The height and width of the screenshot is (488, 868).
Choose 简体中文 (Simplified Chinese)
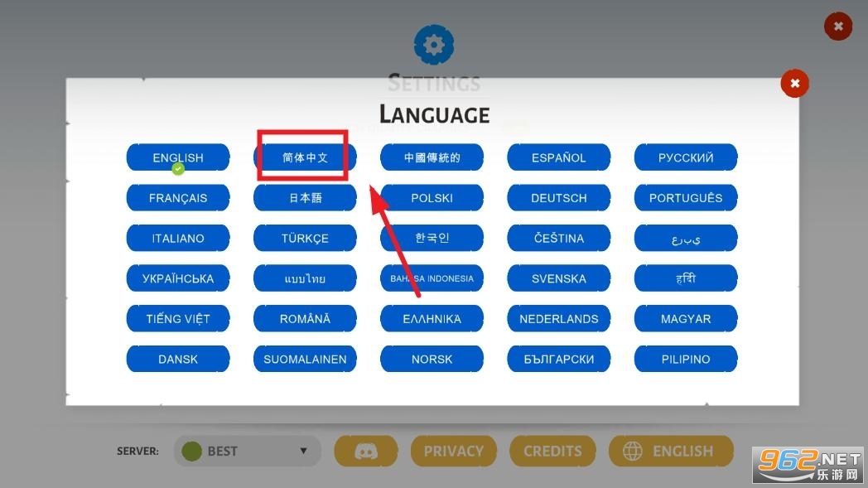point(305,158)
